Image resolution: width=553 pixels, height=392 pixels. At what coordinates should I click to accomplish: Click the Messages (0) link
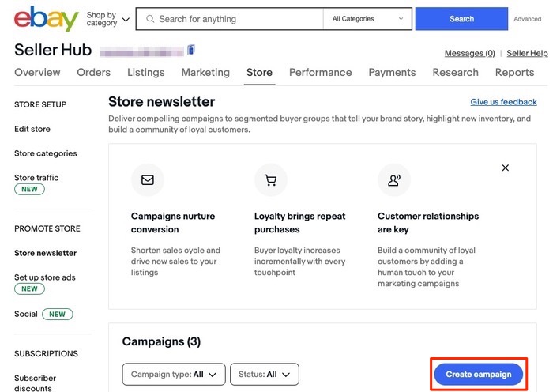click(469, 53)
